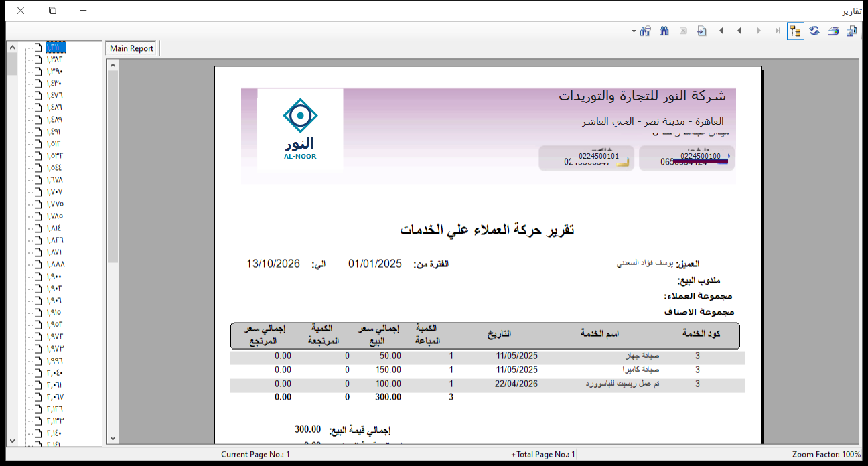
Task: Switch to the Main Report tab
Action: (x=132, y=48)
